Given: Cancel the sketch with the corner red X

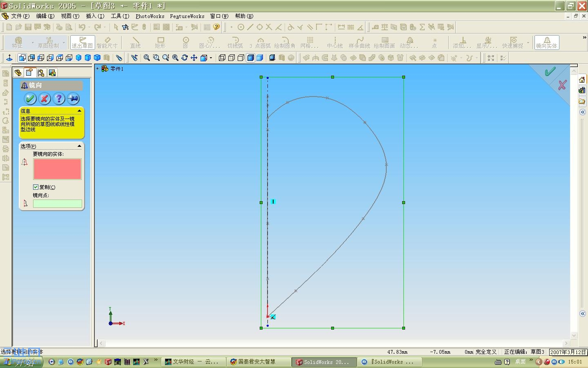Looking at the screenshot, I should [x=562, y=85].
